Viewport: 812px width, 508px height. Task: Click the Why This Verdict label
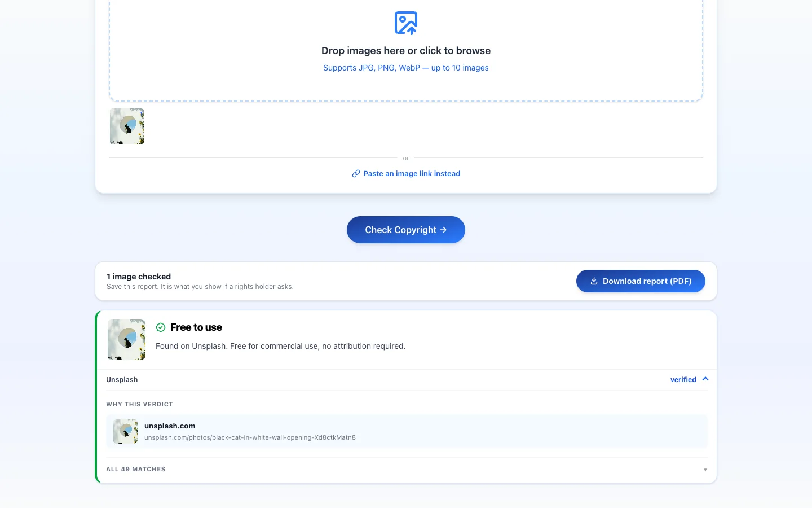tap(140, 404)
